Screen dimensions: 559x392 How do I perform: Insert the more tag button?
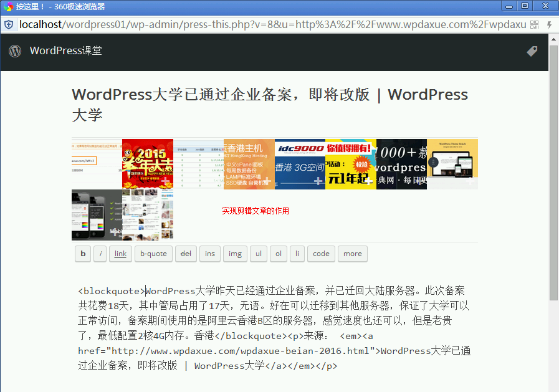[x=353, y=254]
